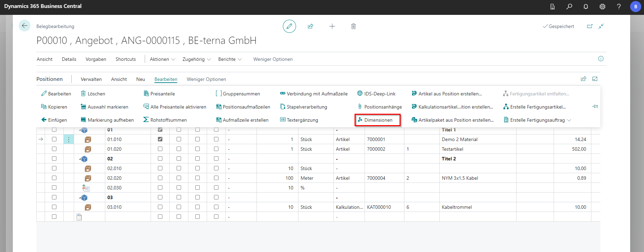Viewport: 644px width, 252px height.
Task: Click the pencil edit icon
Action: click(x=289, y=26)
